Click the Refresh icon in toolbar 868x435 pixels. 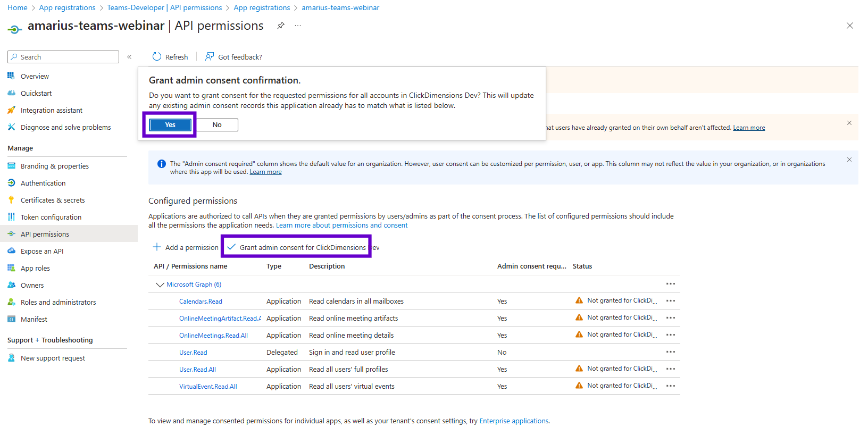click(157, 56)
